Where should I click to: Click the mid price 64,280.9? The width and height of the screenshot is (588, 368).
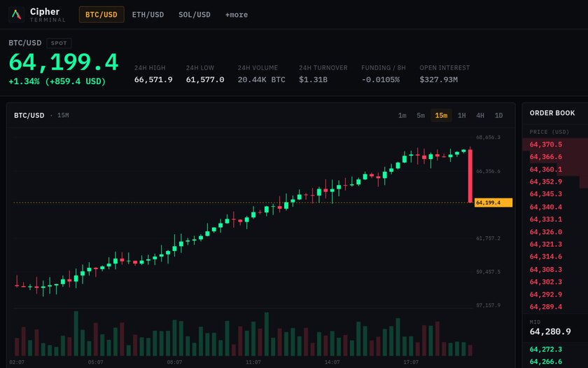[550, 332]
